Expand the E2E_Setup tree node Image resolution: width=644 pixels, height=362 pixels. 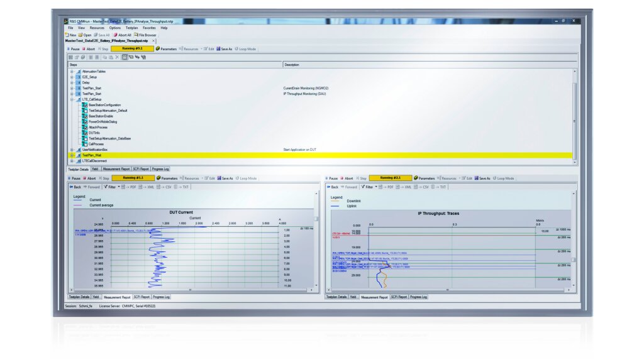pyautogui.click(x=72, y=77)
